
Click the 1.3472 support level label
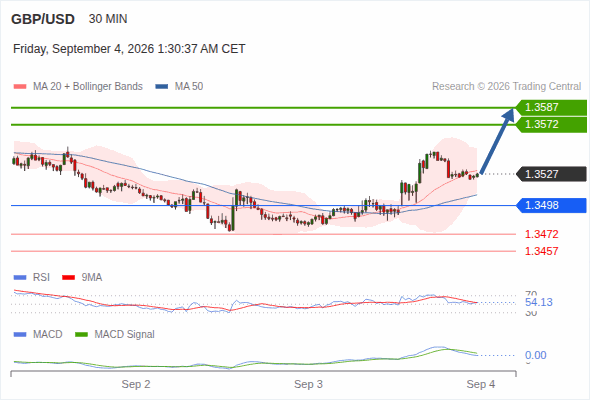541,234
